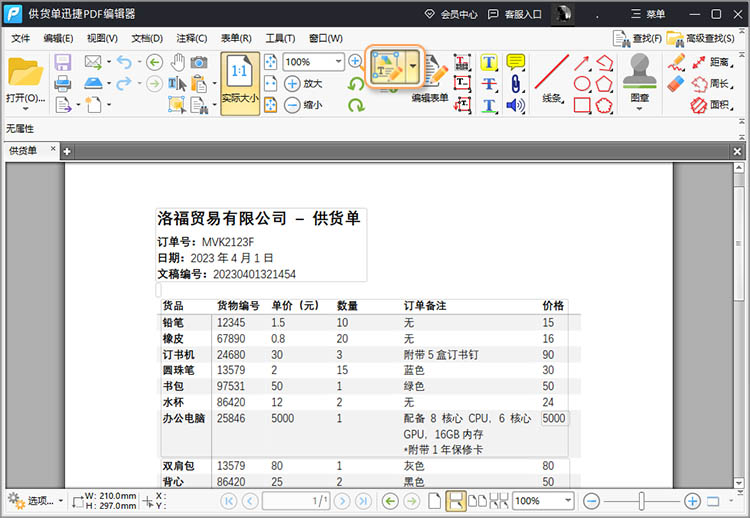Open the 注释(C) menu
This screenshot has width=750, height=518.
[x=193, y=38]
